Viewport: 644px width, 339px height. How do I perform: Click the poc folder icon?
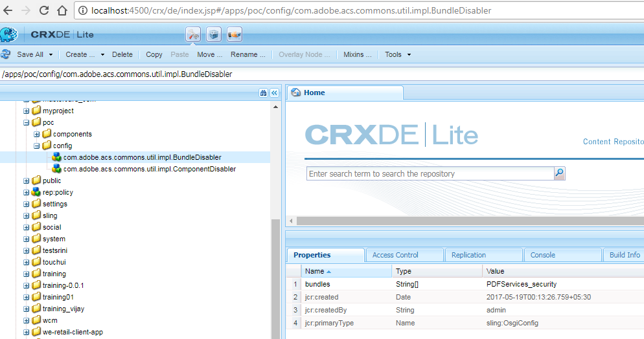pyautogui.click(x=36, y=122)
